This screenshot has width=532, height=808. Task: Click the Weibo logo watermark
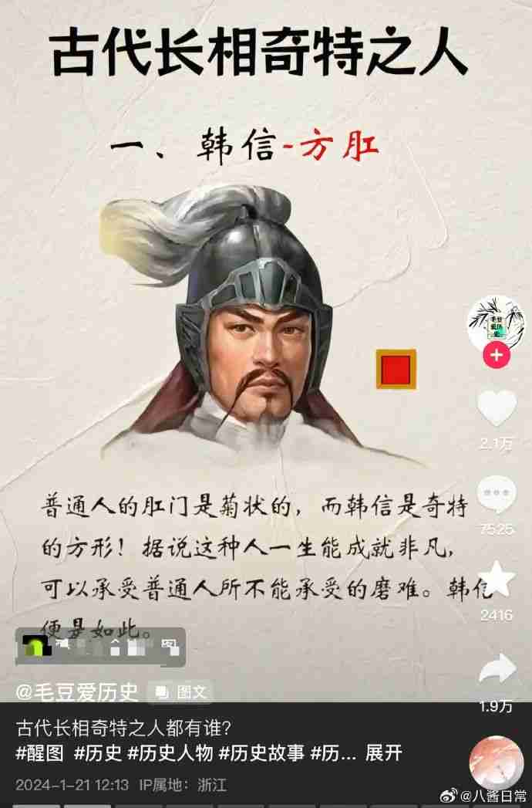tap(449, 795)
